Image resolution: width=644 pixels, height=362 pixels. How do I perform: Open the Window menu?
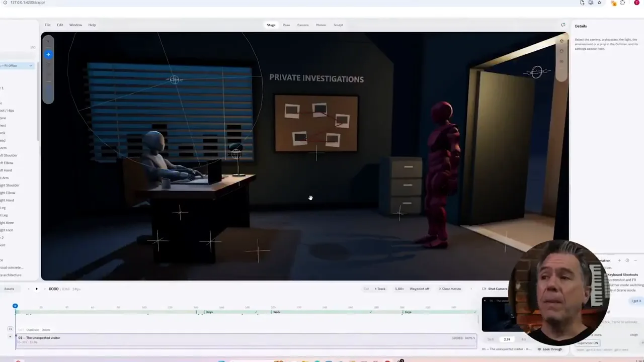(75, 25)
